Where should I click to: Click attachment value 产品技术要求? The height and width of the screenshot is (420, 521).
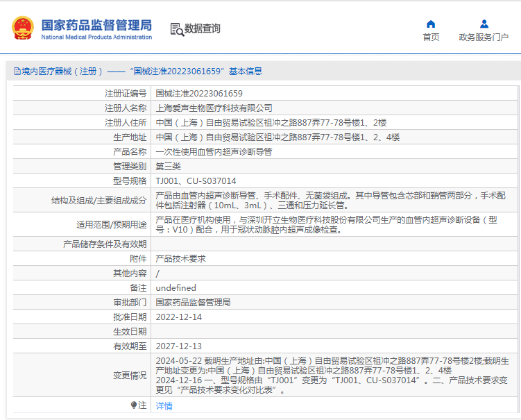[x=181, y=259]
